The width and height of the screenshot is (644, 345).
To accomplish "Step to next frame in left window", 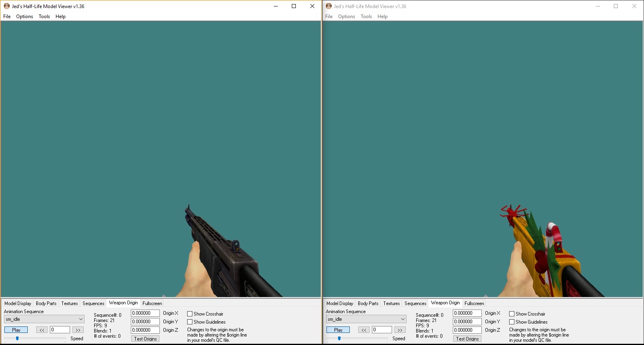I will click(x=78, y=330).
